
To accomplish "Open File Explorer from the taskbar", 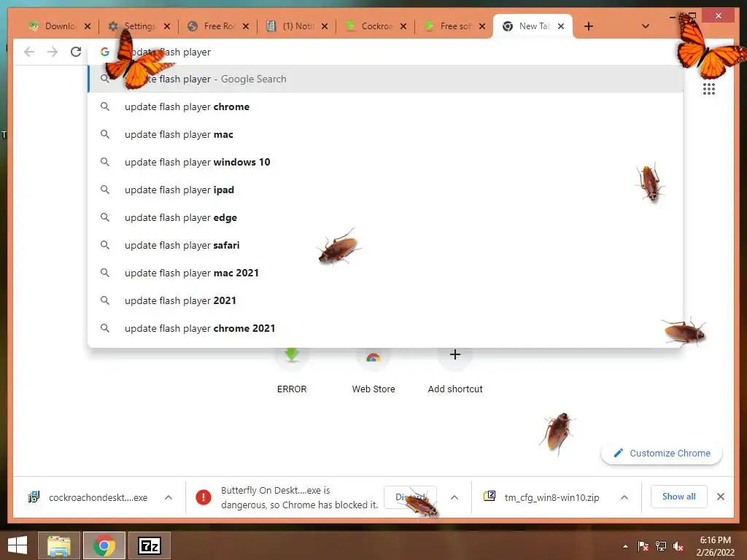I will click(x=58, y=545).
